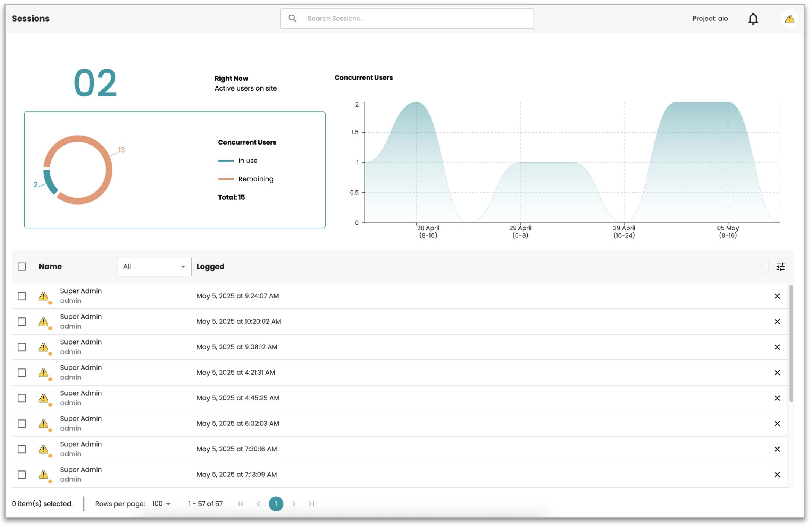Terminate the 9:24:07 AM session with X
Image resolution: width=812 pixels, height=526 pixels.
[777, 296]
